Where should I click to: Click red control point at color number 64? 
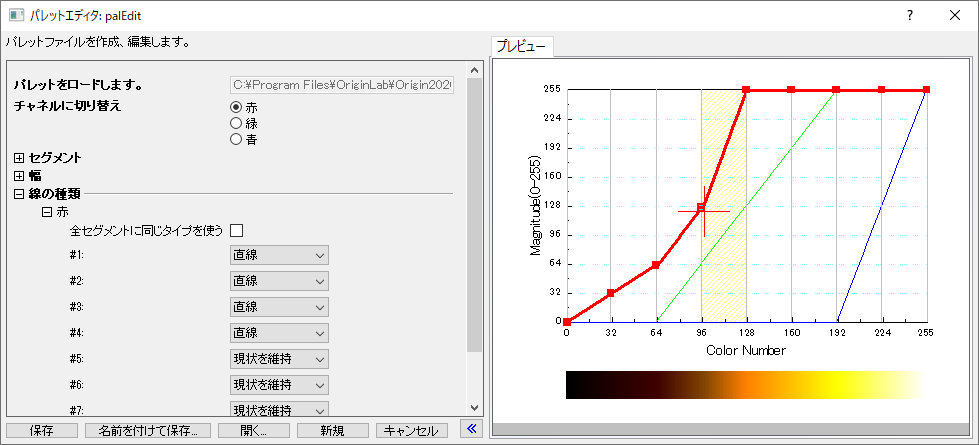[x=656, y=265]
